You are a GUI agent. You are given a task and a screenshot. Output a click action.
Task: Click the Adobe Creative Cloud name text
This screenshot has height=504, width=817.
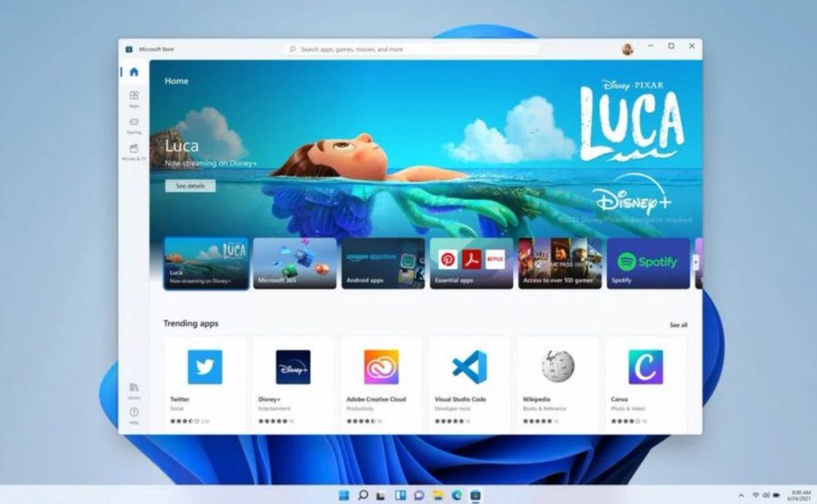coord(377,400)
